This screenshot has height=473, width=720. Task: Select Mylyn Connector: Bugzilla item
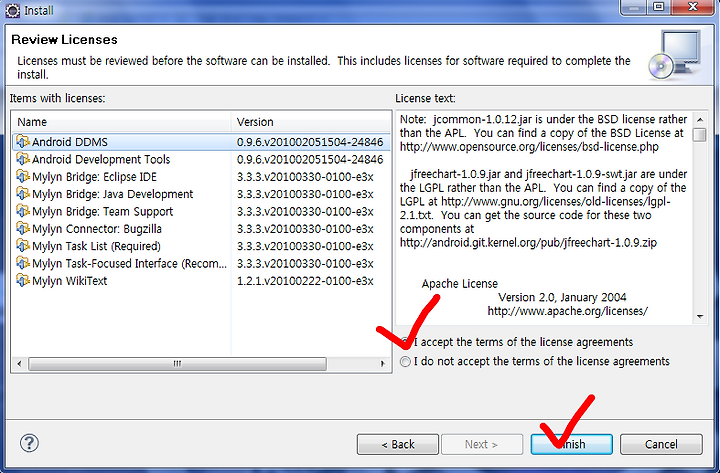tap(201, 229)
